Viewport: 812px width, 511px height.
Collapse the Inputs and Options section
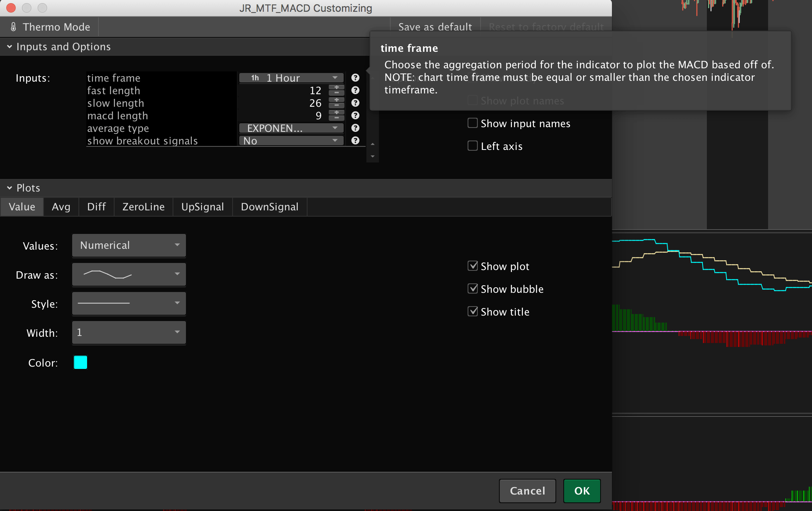(9, 47)
